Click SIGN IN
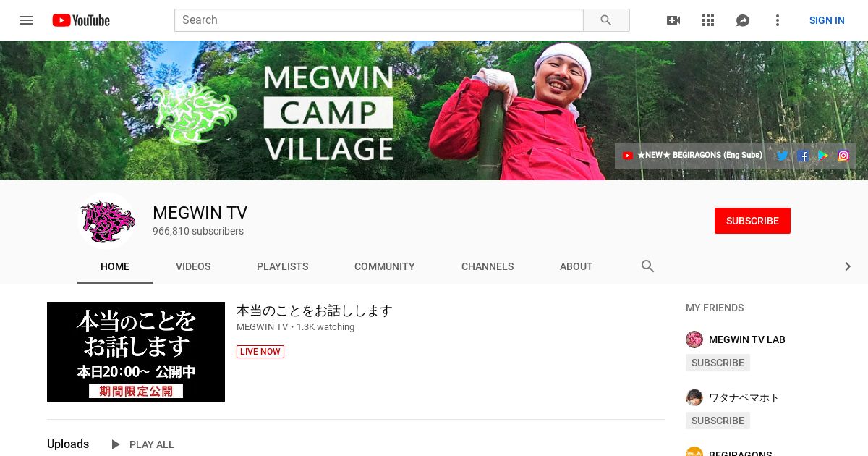Screen dimensions: 868x456 [x=827, y=20]
